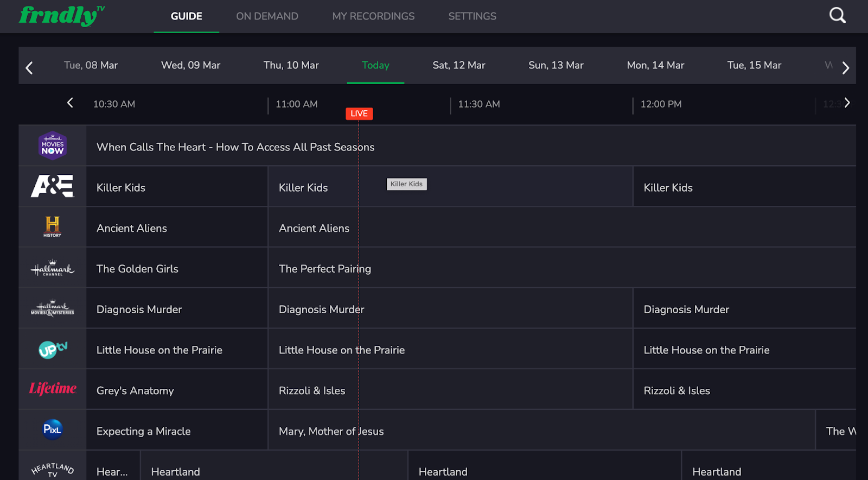Open Expecting a Miracle listing
868x480 pixels.
pyautogui.click(x=177, y=430)
